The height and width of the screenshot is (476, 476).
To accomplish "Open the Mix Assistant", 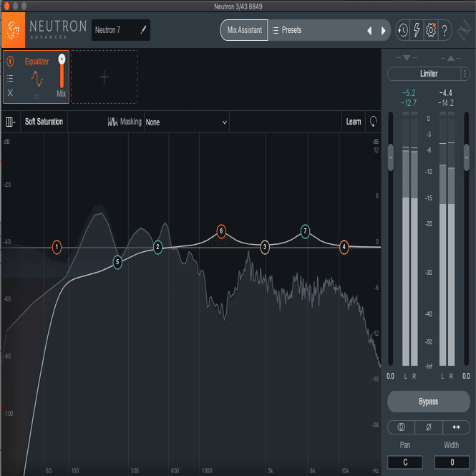I will (244, 30).
